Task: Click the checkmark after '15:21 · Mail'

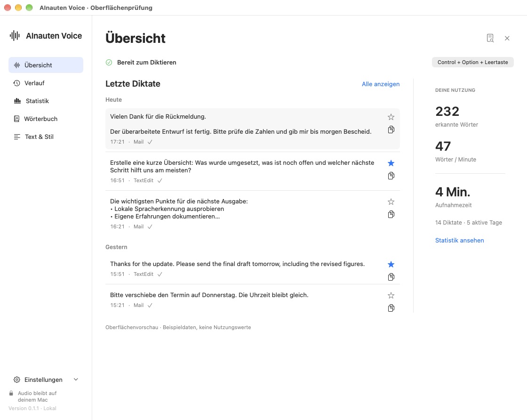Action: pyautogui.click(x=150, y=305)
